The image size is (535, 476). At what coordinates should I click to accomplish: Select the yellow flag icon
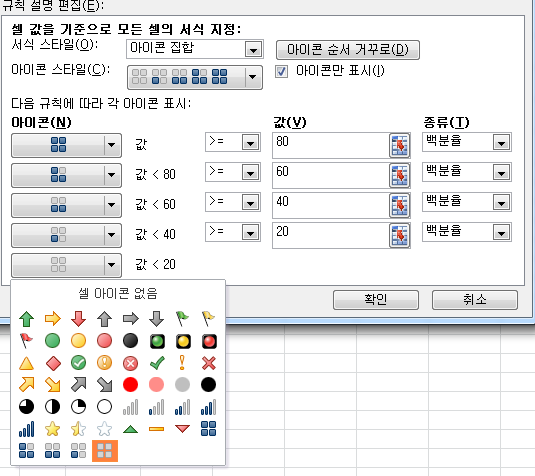(208, 319)
